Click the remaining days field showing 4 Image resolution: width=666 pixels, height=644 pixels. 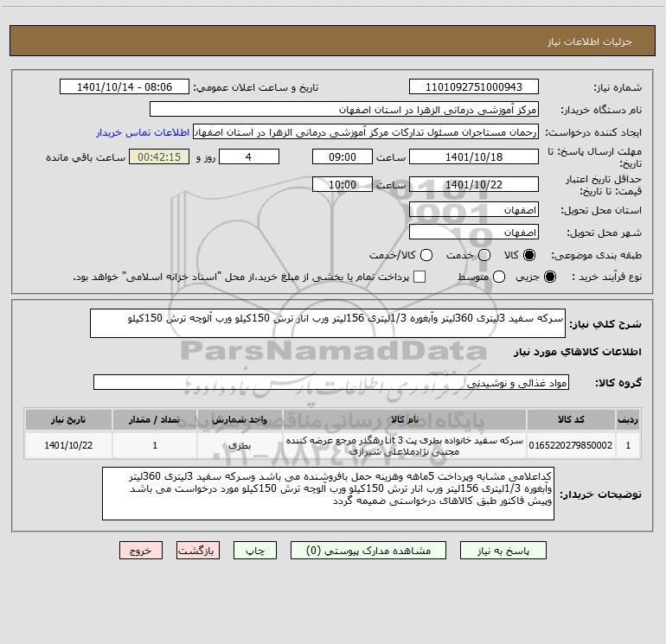pos(249,156)
